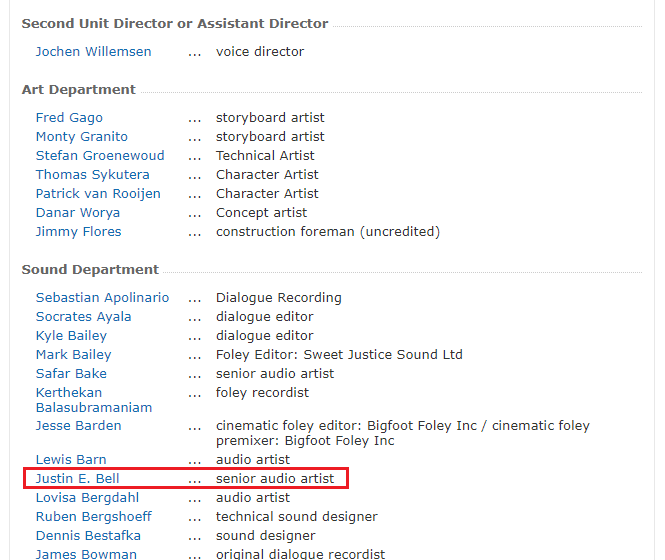Go to Jesse Barden's page
The width and height of the screenshot is (665, 560).
pyautogui.click(x=78, y=425)
